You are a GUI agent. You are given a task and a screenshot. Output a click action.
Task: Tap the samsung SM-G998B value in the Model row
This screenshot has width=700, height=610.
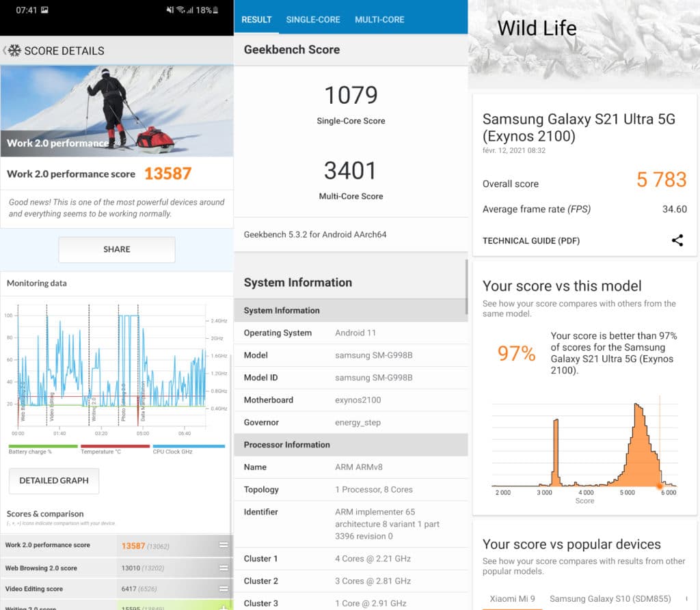point(374,355)
